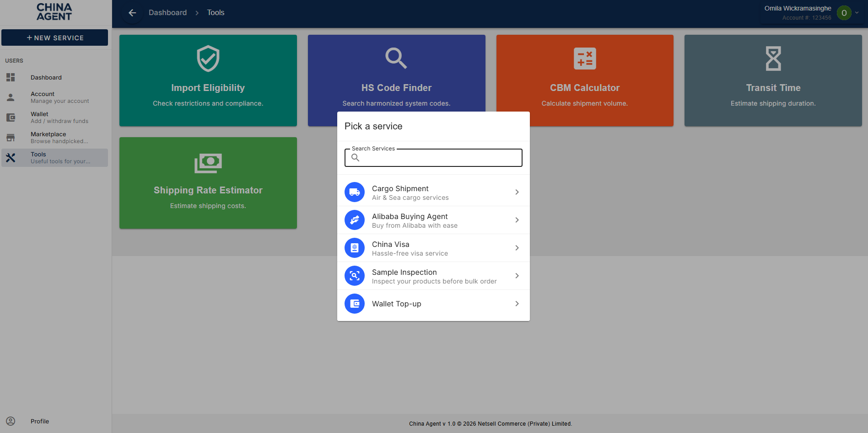This screenshot has height=433, width=868.
Task: Follow the Dashboard breadcrumb link
Action: coord(167,13)
